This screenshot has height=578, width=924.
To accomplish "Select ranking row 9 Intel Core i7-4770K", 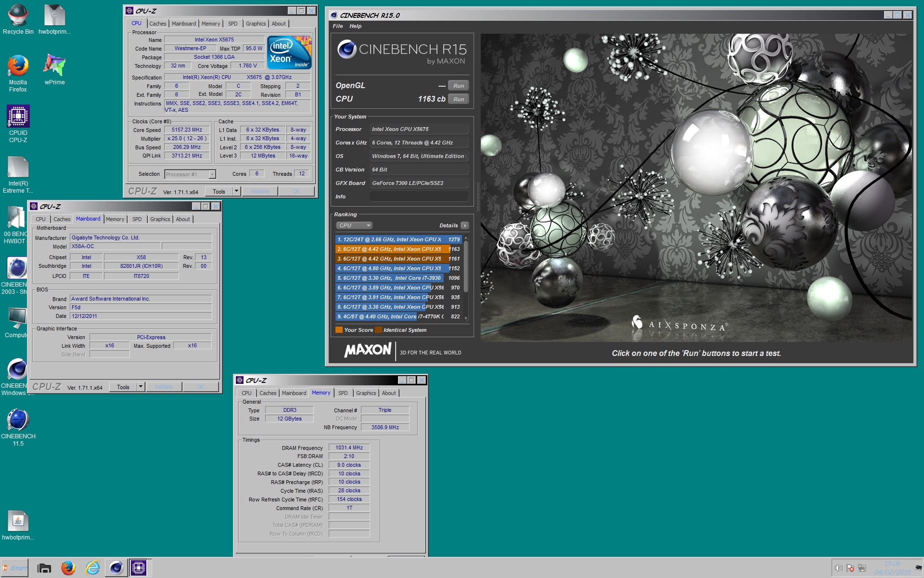I will click(x=399, y=316).
